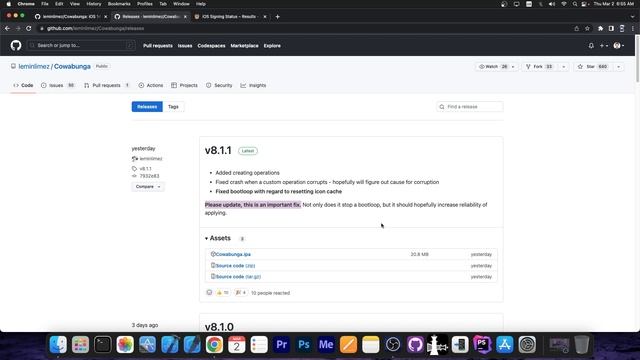This screenshot has height=360, width=640.
Task: Collapse the Assets section
Action: tap(218, 238)
